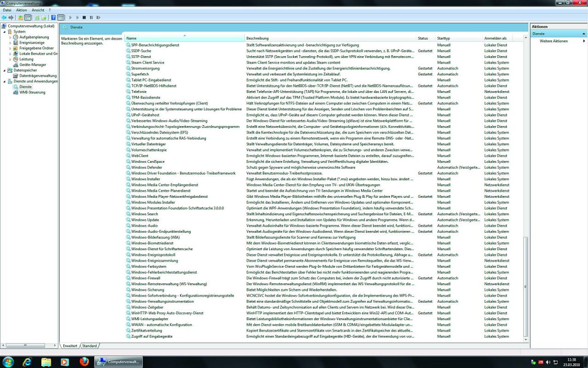Viewport: 588px width, 368px height.
Task: Open Firefox from the taskbar
Action: click(x=84, y=362)
